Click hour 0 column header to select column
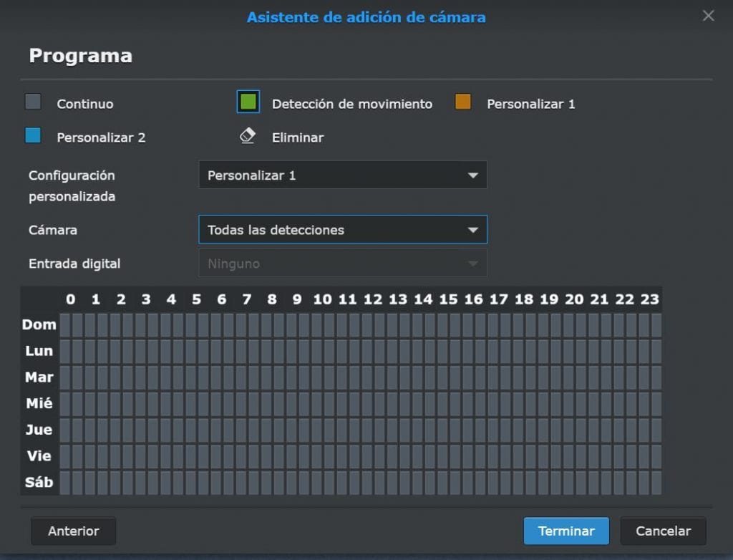Image resolution: width=733 pixels, height=560 pixels. 69,299
